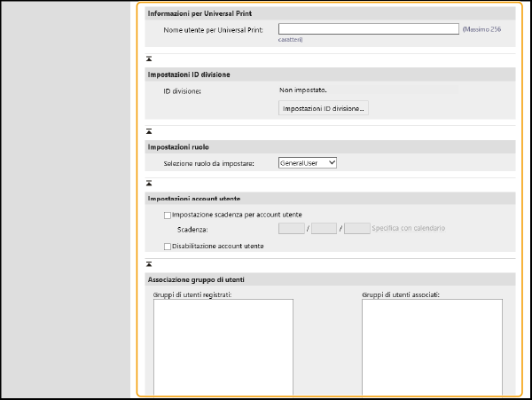
Task: Tick the Disabilitazione account utente checkbox
Action: pos(167,246)
